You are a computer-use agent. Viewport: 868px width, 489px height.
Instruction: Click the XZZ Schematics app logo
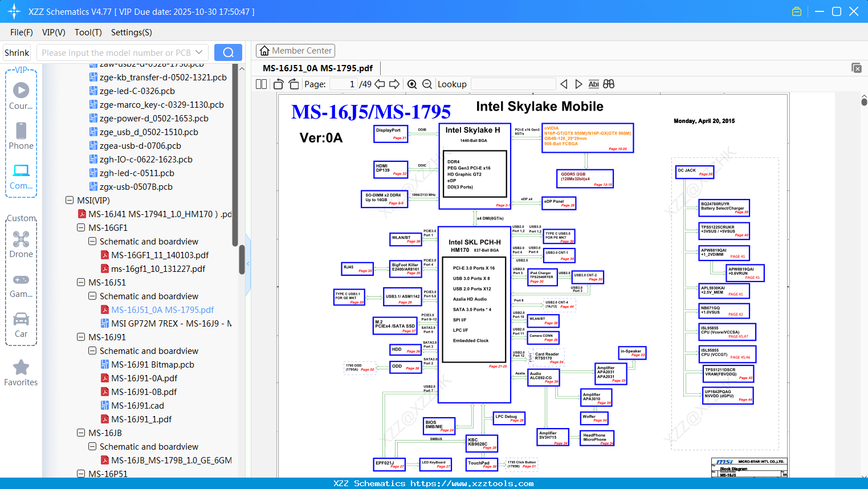pyautogui.click(x=14, y=11)
